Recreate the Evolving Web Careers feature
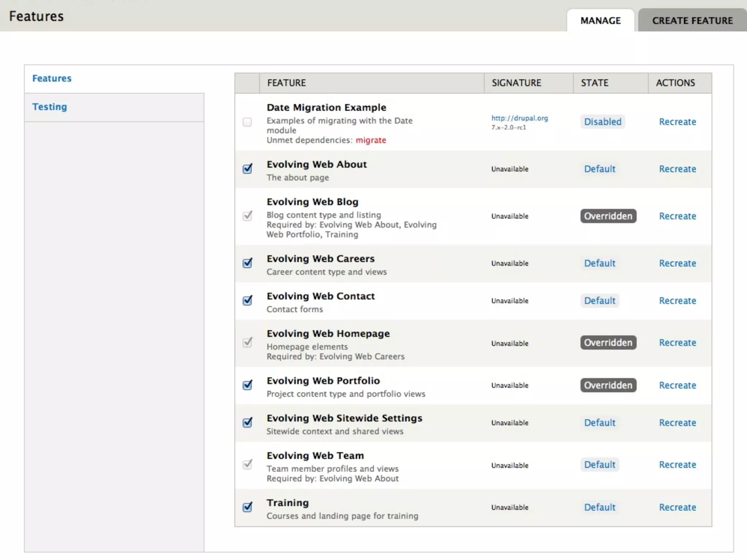Viewport: 747px width, 560px height. [x=677, y=263]
